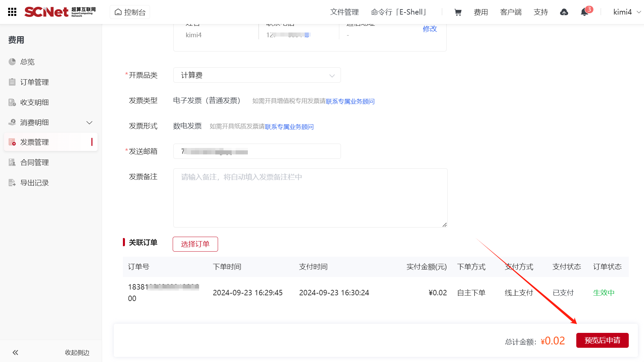Click the 预览后申请 button
The image size is (644, 362).
coord(602,340)
